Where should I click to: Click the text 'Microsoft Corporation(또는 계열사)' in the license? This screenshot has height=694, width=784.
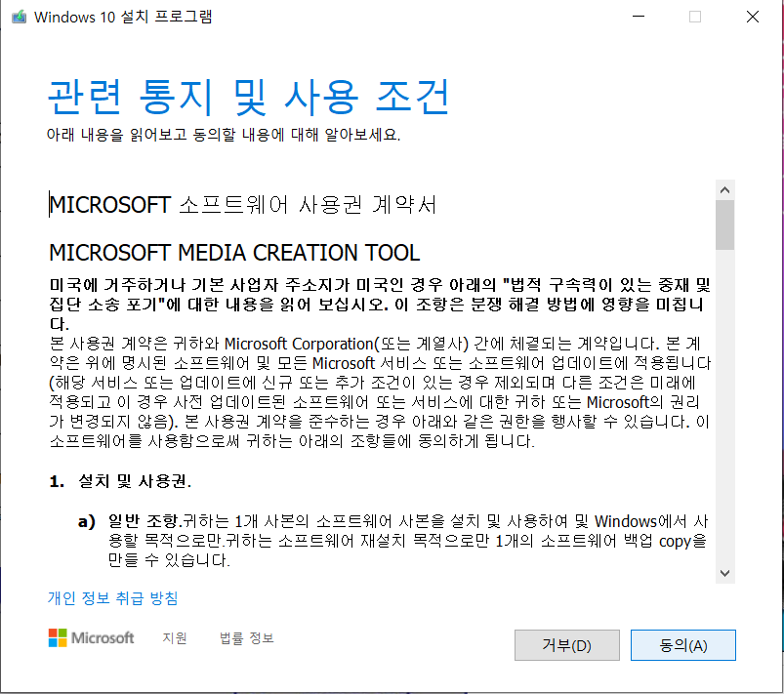pos(346,344)
